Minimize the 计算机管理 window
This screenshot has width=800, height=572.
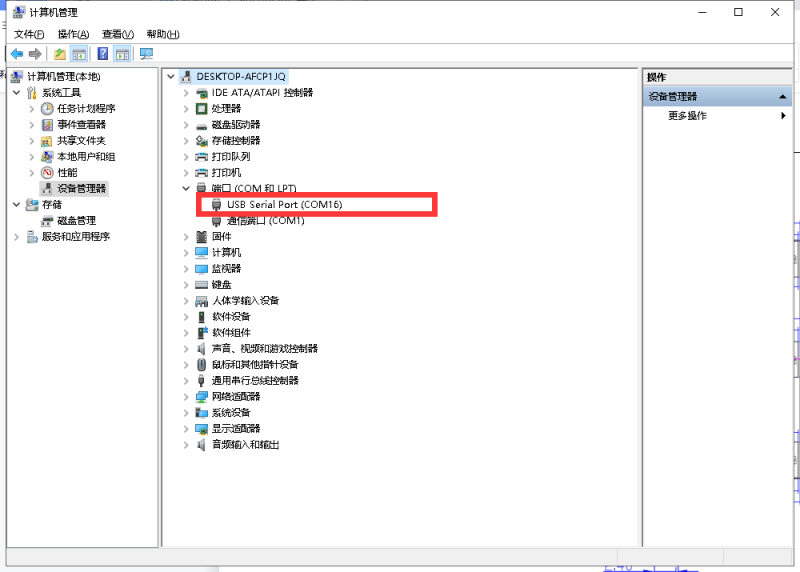tap(703, 12)
